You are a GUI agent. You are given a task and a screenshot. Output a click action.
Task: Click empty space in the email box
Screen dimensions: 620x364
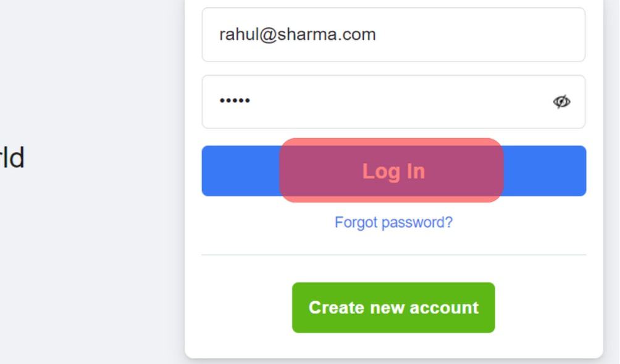tap(474, 35)
